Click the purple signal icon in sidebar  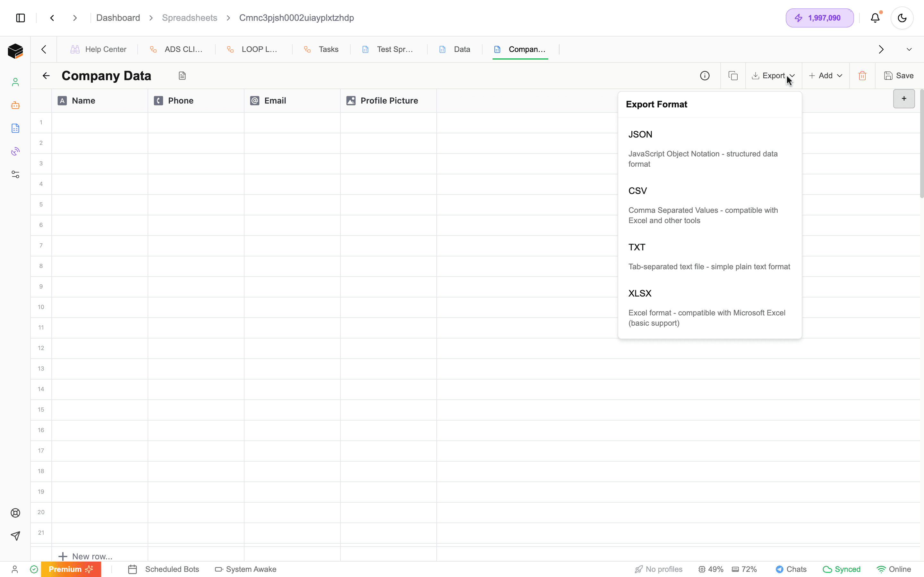[15, 151]
